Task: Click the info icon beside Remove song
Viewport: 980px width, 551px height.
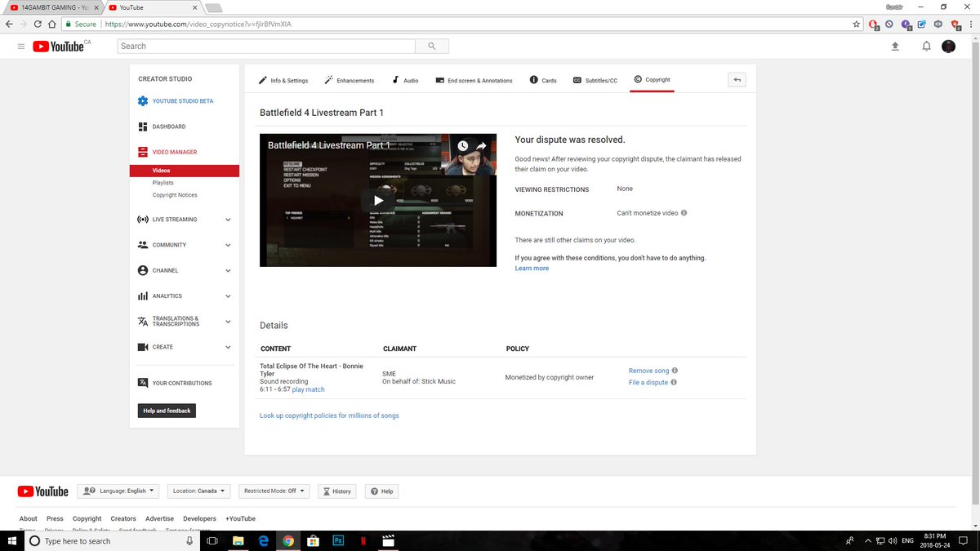Action: (x=675, y=371)
